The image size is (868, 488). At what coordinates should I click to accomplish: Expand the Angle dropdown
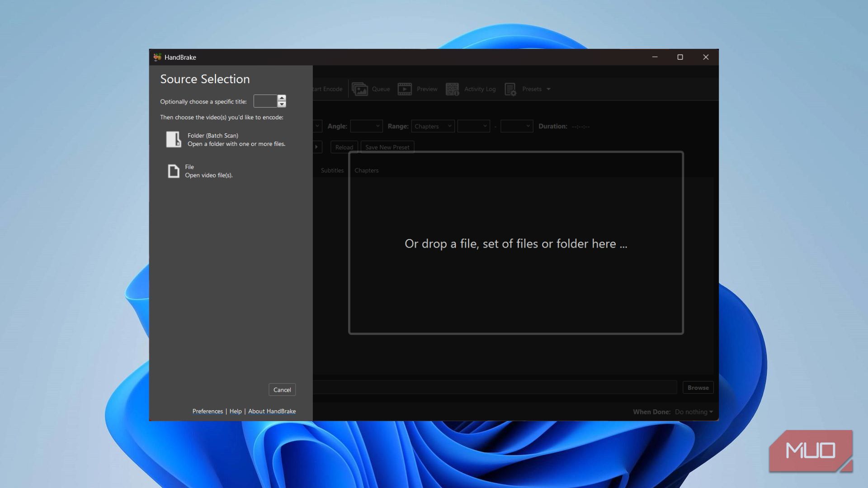[367, 126]
